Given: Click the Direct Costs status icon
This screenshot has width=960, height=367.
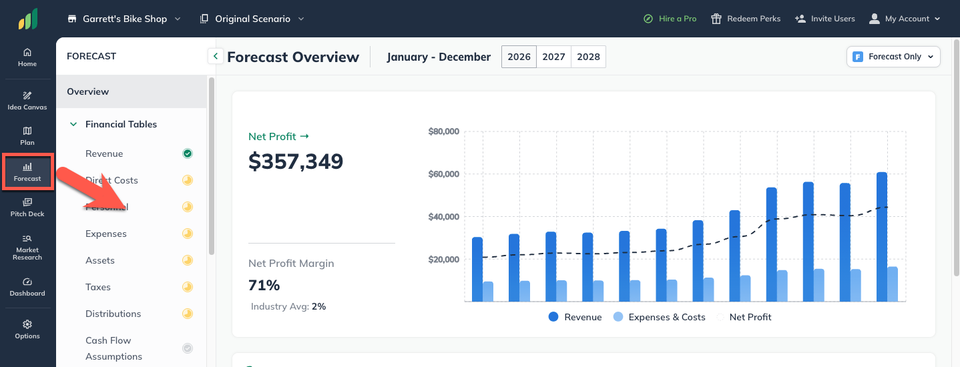Looking at the screenshot, I should [188, 180].
